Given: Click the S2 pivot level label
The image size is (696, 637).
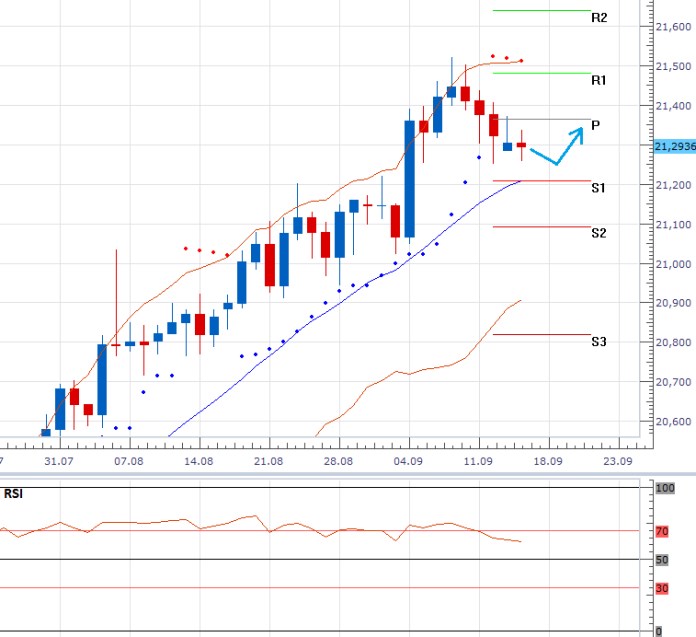Looking at the screenshot, I should pyautogui.click(x=599, y=233).
